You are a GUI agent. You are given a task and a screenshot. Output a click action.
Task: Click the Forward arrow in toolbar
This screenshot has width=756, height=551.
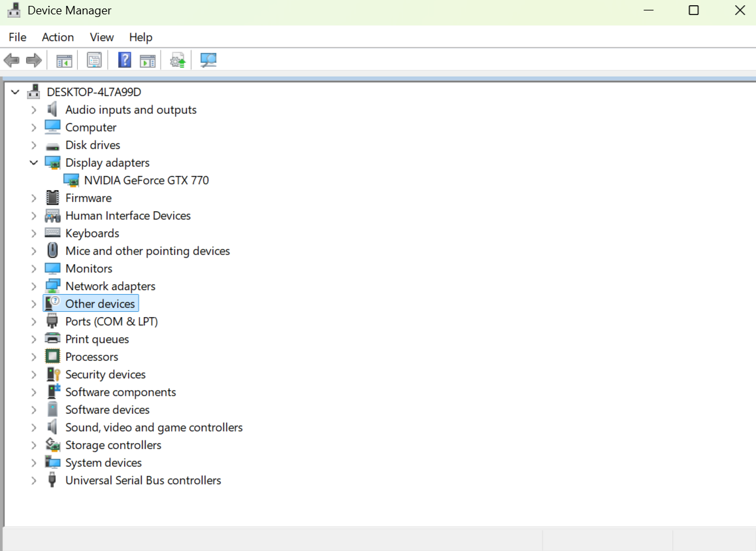pyautogui.click(x=34, y=61)
